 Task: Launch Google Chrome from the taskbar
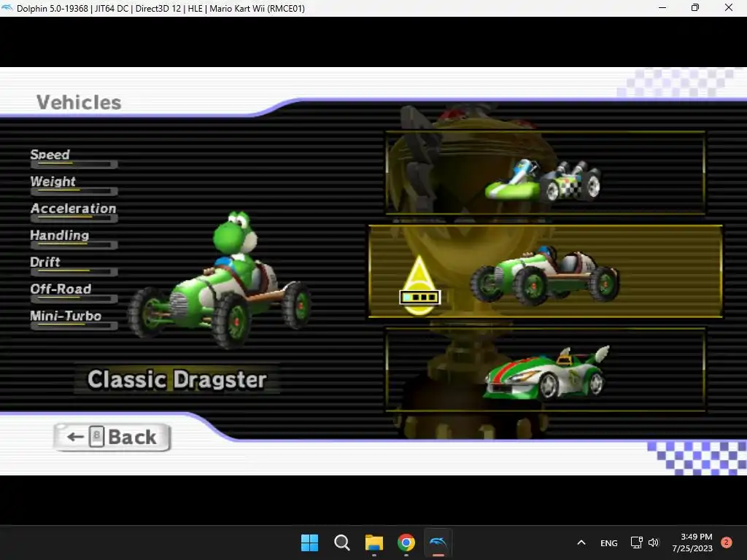coord(406,542)
